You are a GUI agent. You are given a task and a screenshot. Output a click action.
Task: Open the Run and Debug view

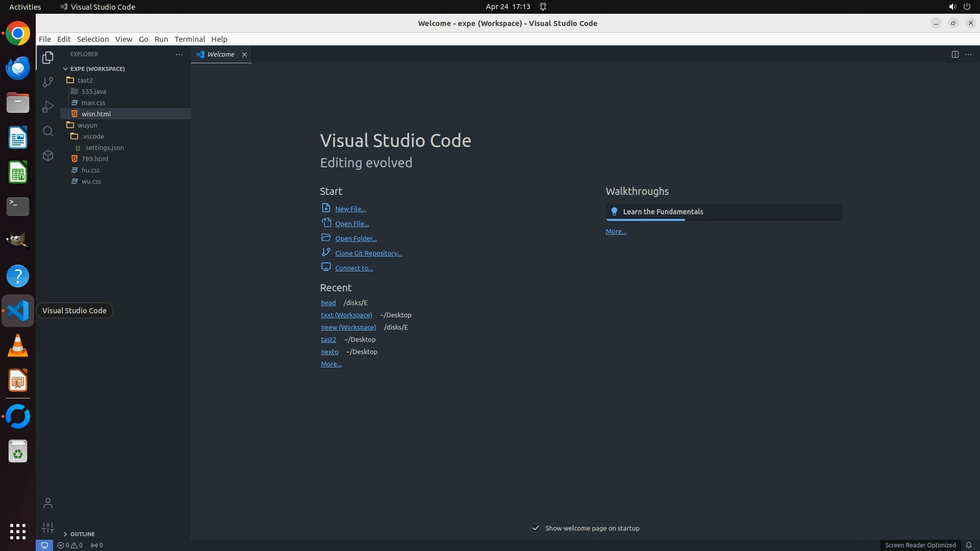pyautogui.click(x=48, y=107)
